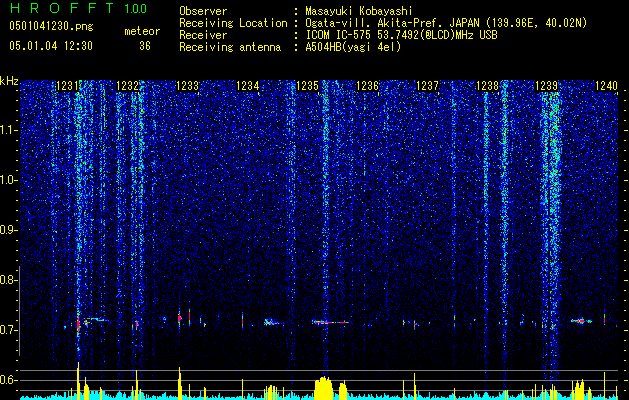Select the A504HB(yagi 4el) antenna text
The width and height of the screenshot is (629, 400).
pyautogui.click(x=353, y=47)
